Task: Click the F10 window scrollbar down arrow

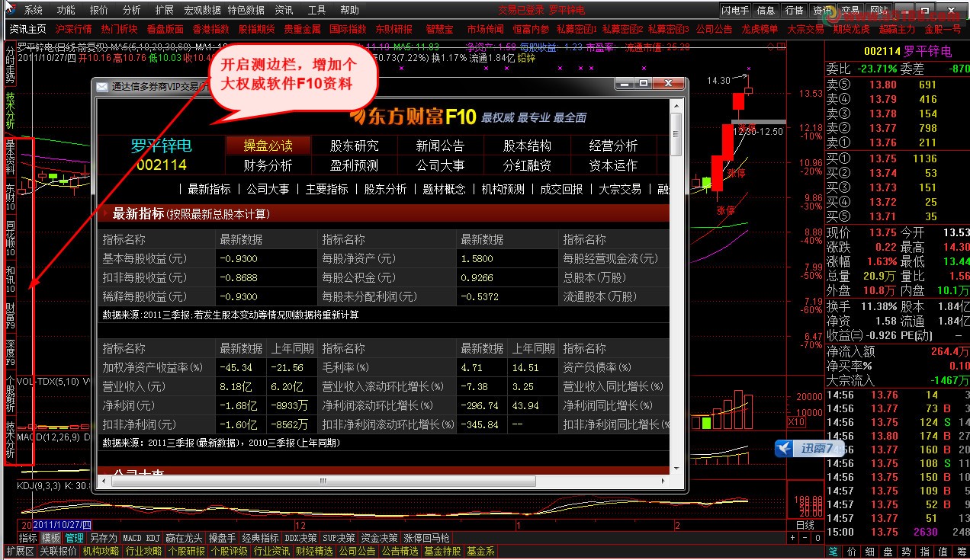Action: click(676, 469)
